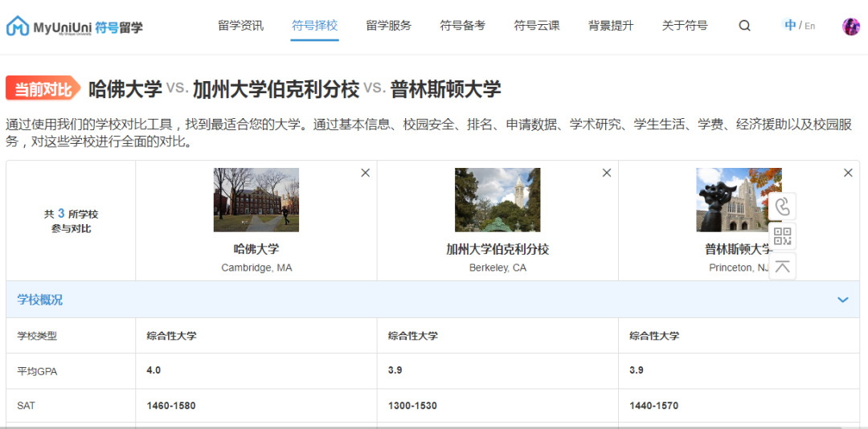Click the MyUniUni logo
Screen dimensions: 868x429
pyautogui.click(x=74, y=26)
